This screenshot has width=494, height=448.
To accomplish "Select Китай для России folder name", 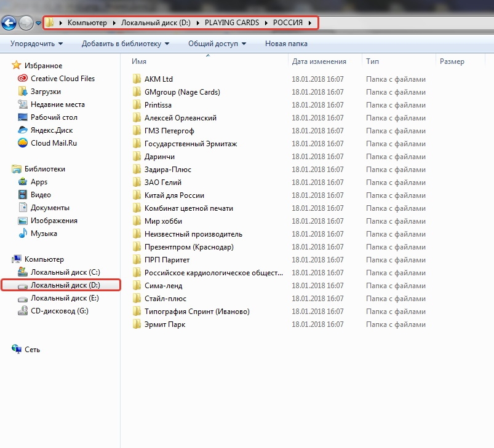I will [x=174, y=195].
